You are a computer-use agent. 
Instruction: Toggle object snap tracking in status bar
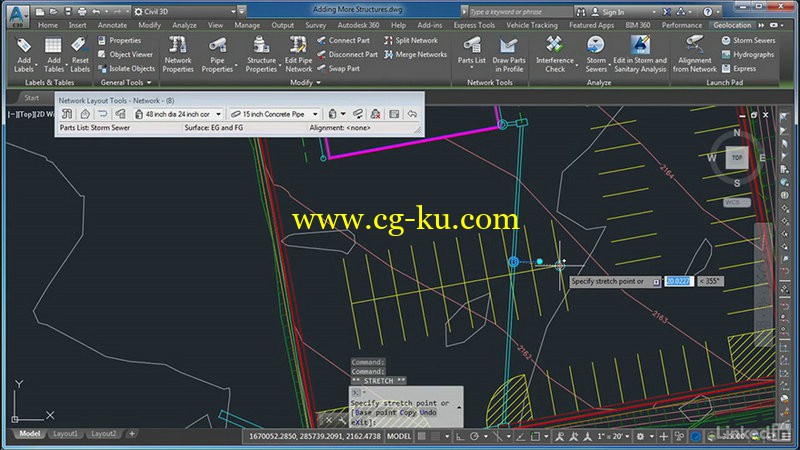(520, 436)
